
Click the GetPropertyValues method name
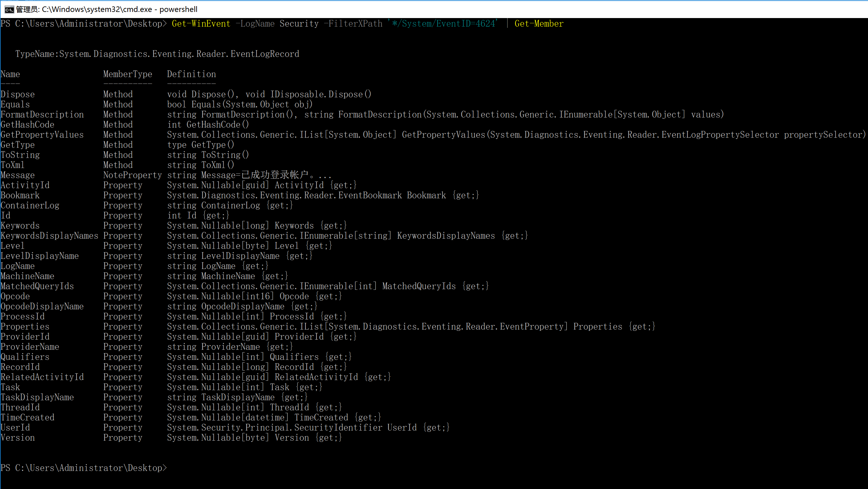coord(42,135)
